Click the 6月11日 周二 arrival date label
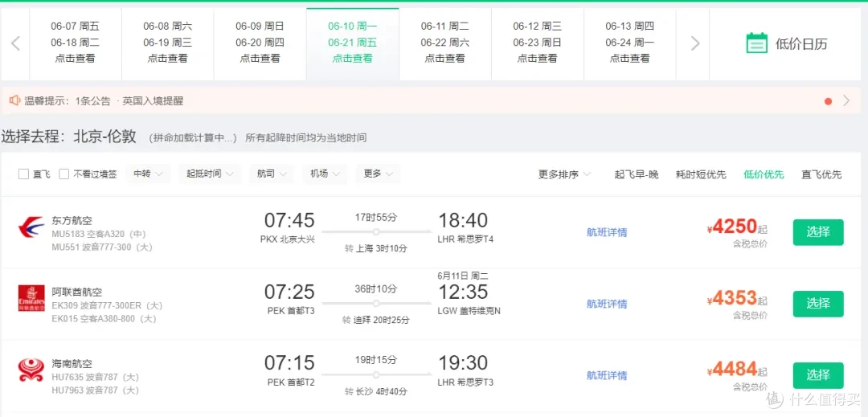This screenshot has height=417, width=868. point(463,276)
